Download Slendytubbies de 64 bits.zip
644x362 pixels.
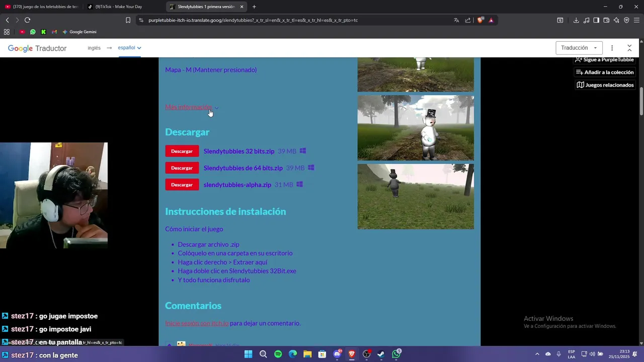[182, 168]
